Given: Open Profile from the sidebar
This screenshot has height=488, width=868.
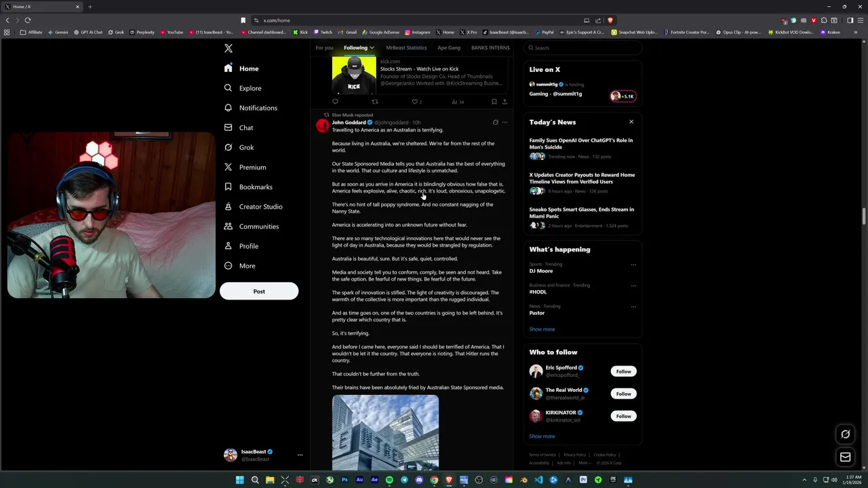Looking at the screenshot, I should point(241,246).
